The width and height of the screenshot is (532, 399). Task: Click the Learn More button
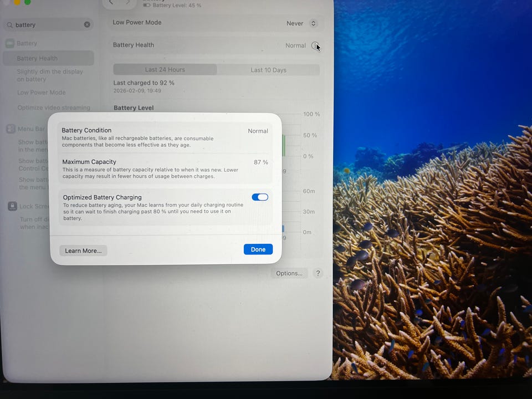(x=83, y=250)
